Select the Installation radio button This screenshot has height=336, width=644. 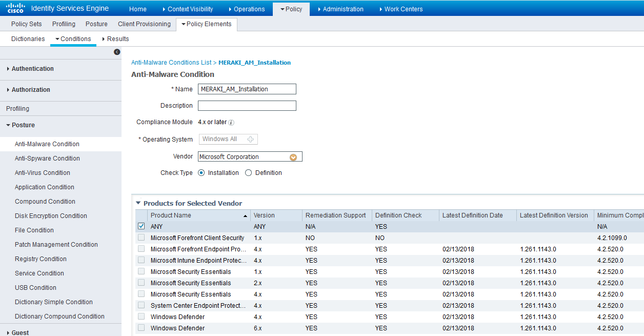point(202,173)
